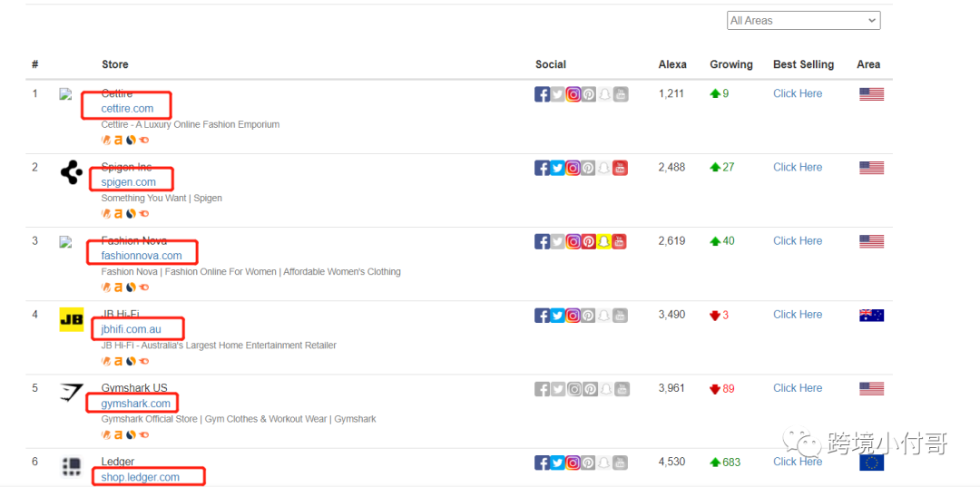Open the spigen.com link
Viewport: 980px width, 487px height.
(x=128, y=182)
